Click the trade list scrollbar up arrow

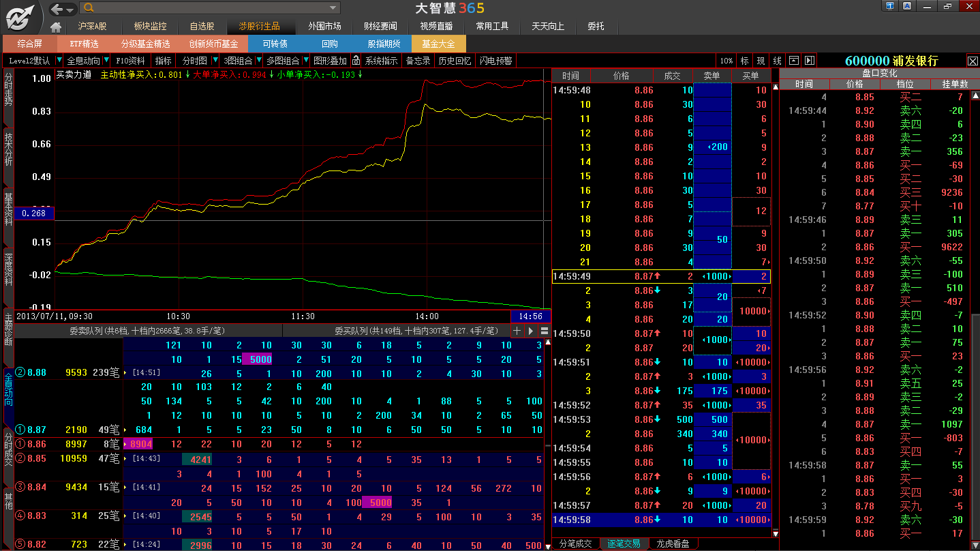tap(776, 87)
